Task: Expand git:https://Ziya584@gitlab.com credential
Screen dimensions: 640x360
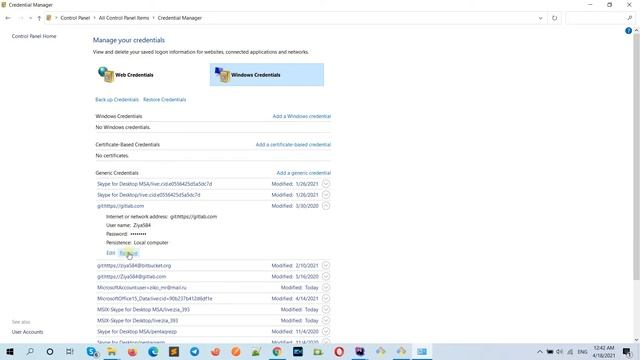Action: pyautogui.click(x=326, y=276)
